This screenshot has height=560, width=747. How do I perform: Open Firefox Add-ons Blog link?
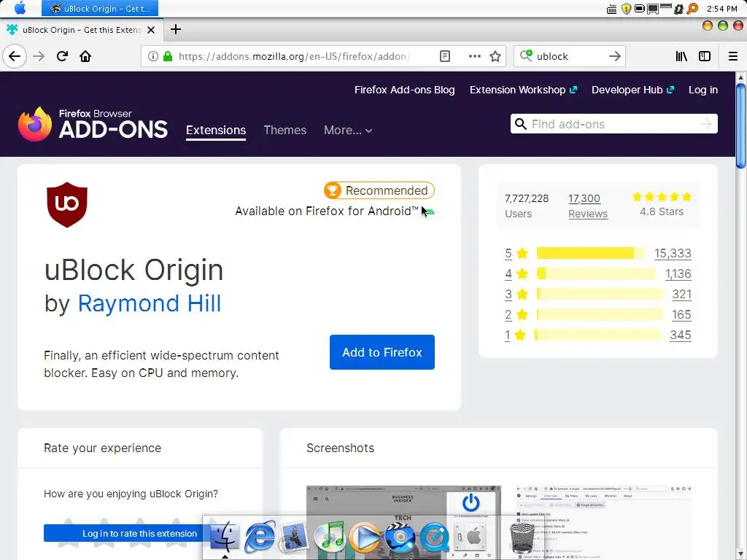coord(404,90)
